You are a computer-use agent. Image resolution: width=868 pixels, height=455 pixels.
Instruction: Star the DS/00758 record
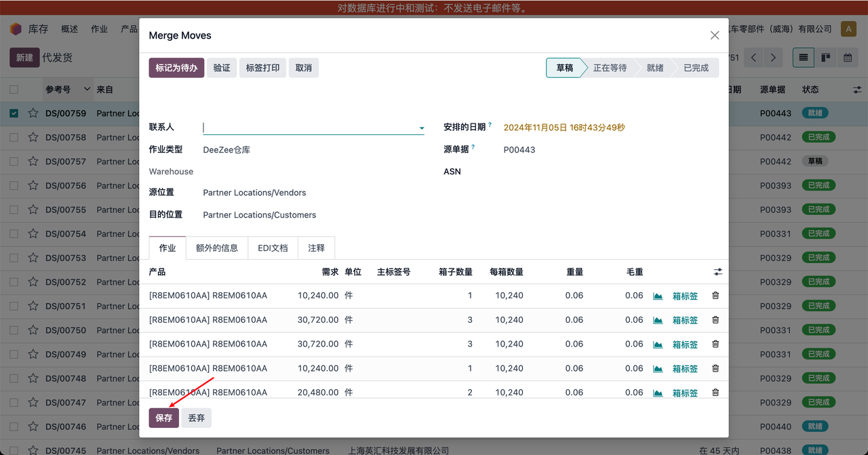[x=33, y=138]
